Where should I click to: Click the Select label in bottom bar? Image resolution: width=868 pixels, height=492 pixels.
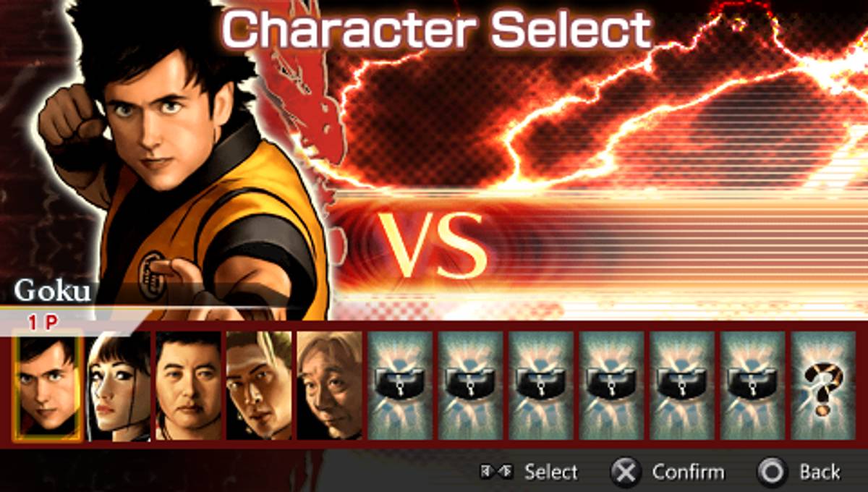(x=551, y=472)
